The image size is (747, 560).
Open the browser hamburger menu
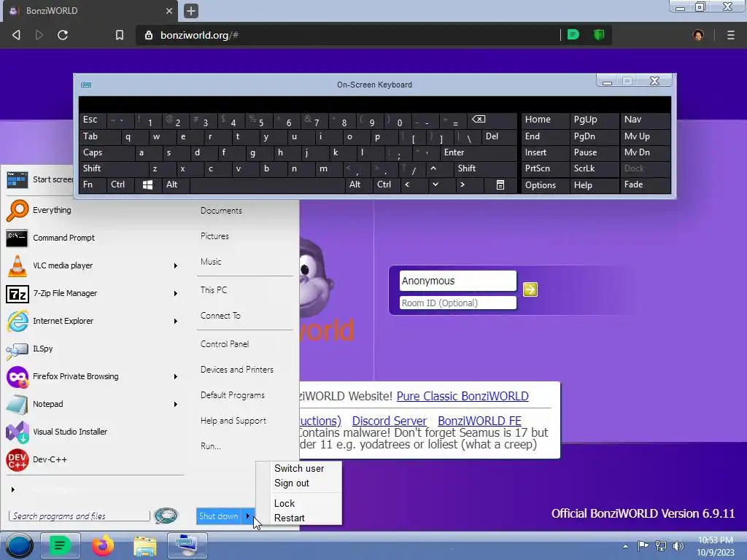click(x=731, y=35)
